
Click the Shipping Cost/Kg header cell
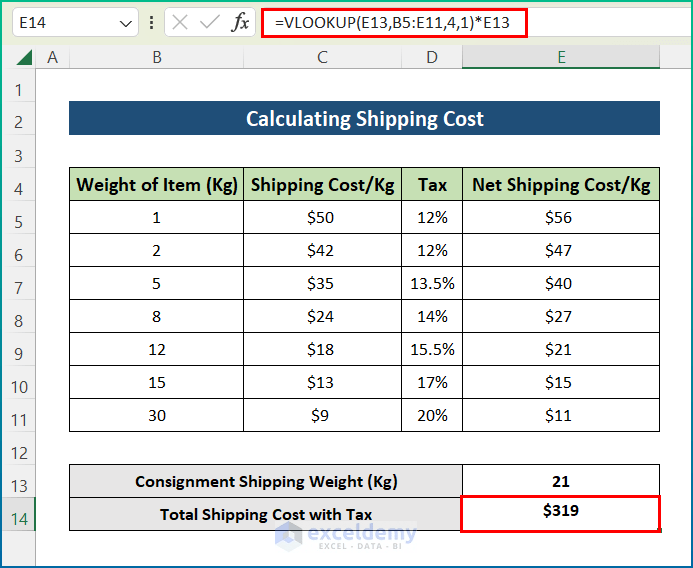coord(322,184)
